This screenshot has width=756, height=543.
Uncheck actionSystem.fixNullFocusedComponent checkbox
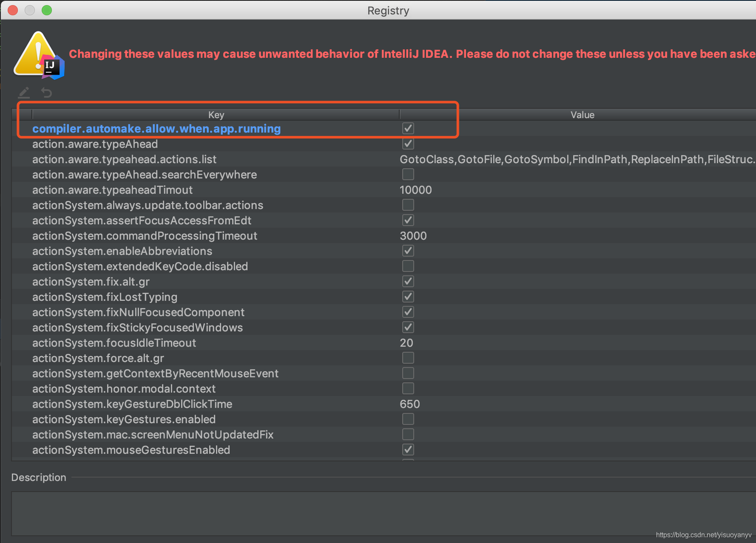click(408, 312)
